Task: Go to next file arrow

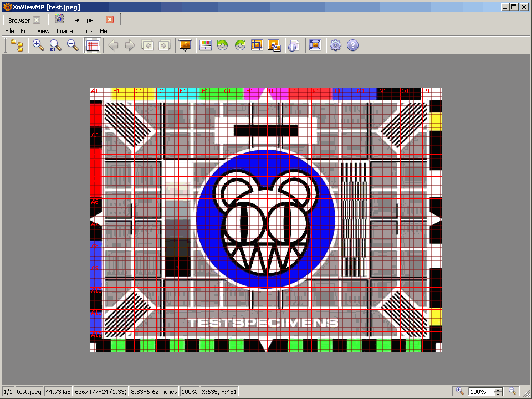Action: click(130, 45)
